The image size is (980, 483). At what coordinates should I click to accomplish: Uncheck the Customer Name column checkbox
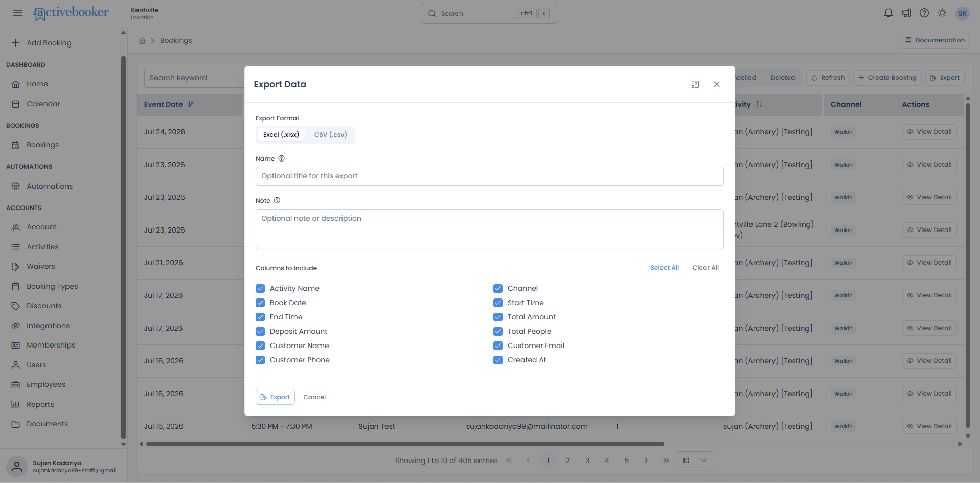coord(260,346)
